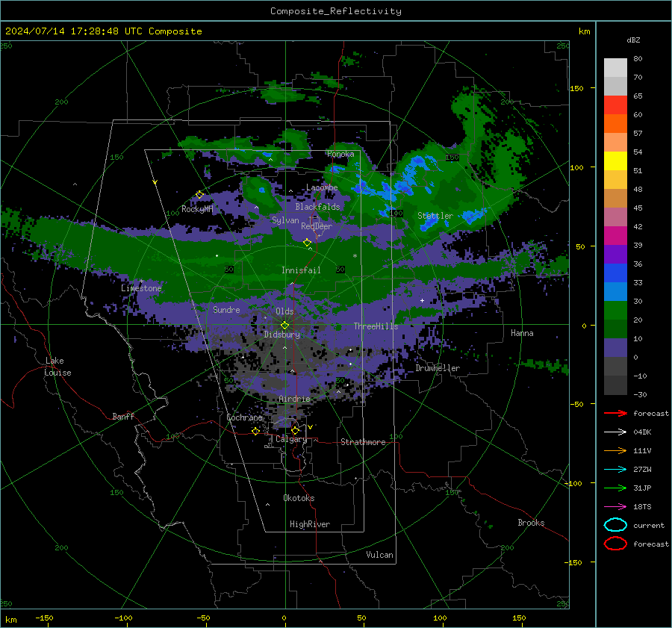The height and width of the screenshot is (628, 672).
Task: Pick the bright yellow 51–54 dBZ swatch
Action: click(x=615, y=161)
